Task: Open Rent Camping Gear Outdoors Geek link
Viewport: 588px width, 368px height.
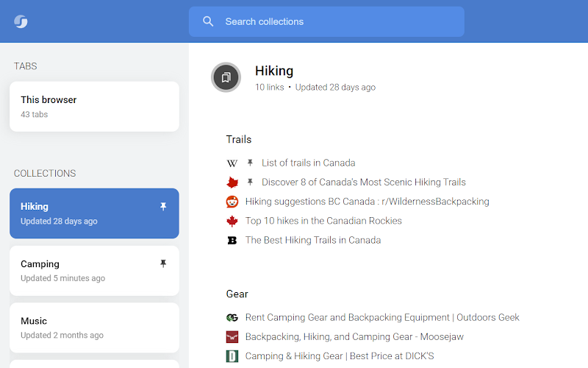Action: (x=382, y=317)
